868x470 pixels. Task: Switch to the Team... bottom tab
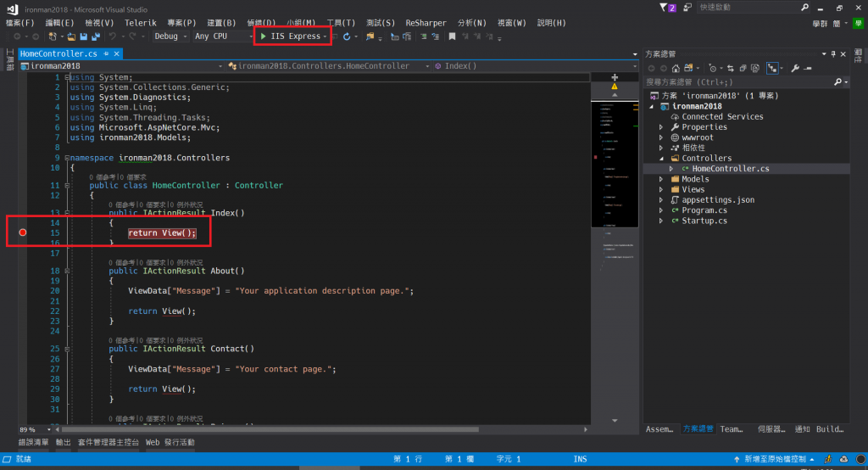click(732, 429)
